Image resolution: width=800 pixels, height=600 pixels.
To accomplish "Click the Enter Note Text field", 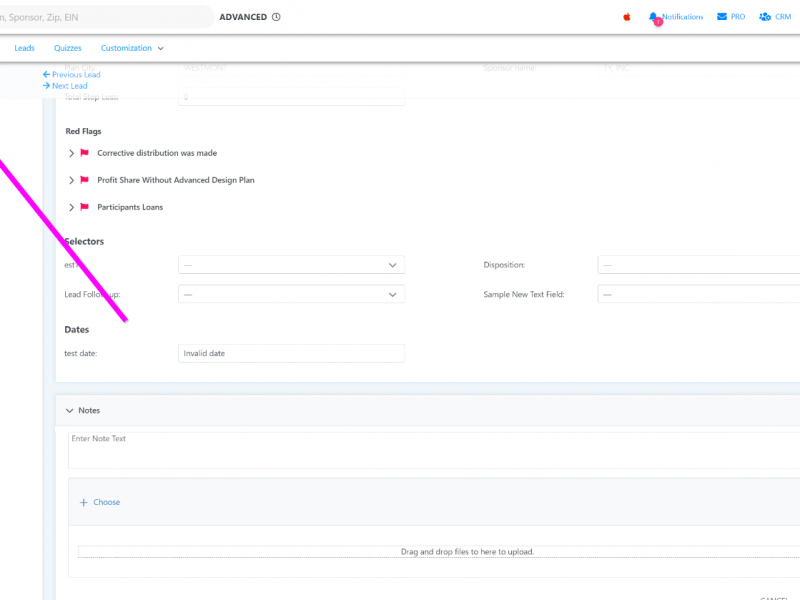I will [x=430, y=449].
